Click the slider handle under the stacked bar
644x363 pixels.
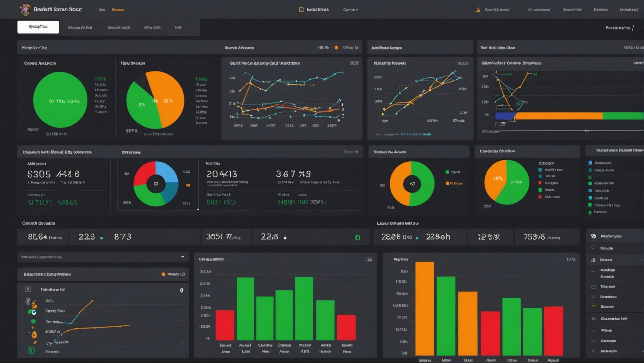pos(587,130)
